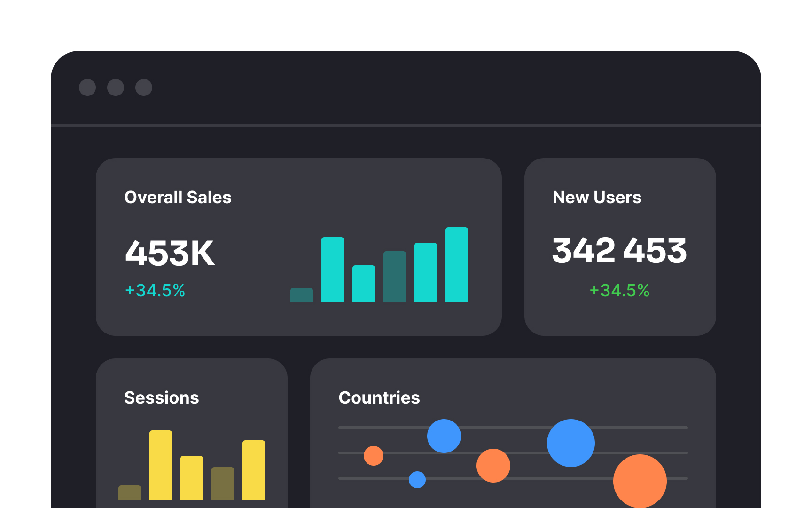Image resolution: width=812 pixels, height=508 pixels.
Task: Click the teal +34.5% under 453K
Action: click(x=155, y=291)
